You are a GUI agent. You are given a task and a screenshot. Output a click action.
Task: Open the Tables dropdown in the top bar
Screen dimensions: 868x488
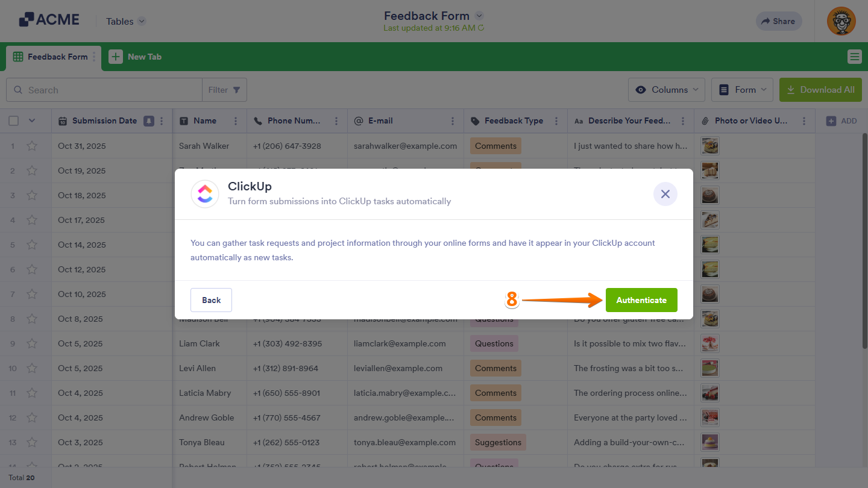tap(125, 21)
